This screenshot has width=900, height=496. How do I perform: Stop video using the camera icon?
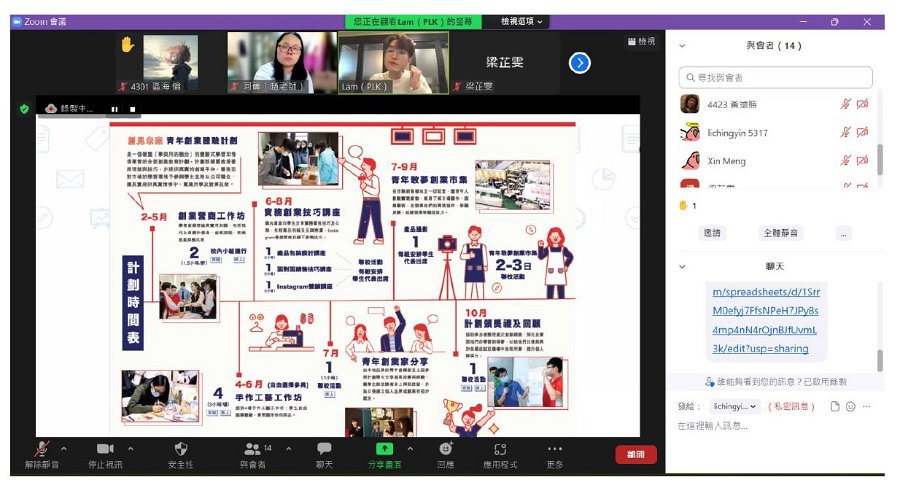pyautogui.click(x=105, y=448)
